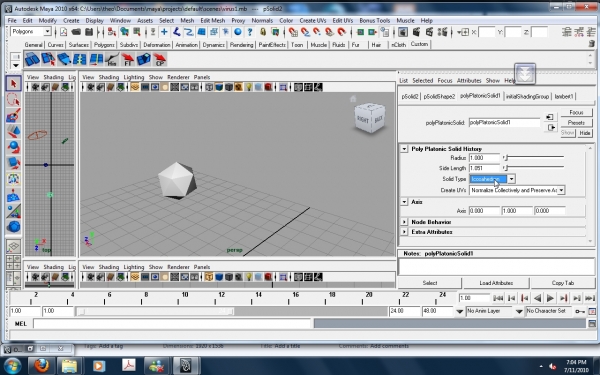Screen dimensions: 600x375
Task: Click the ViewCube in perspective viewport
Action: click(x=370, y=118)
